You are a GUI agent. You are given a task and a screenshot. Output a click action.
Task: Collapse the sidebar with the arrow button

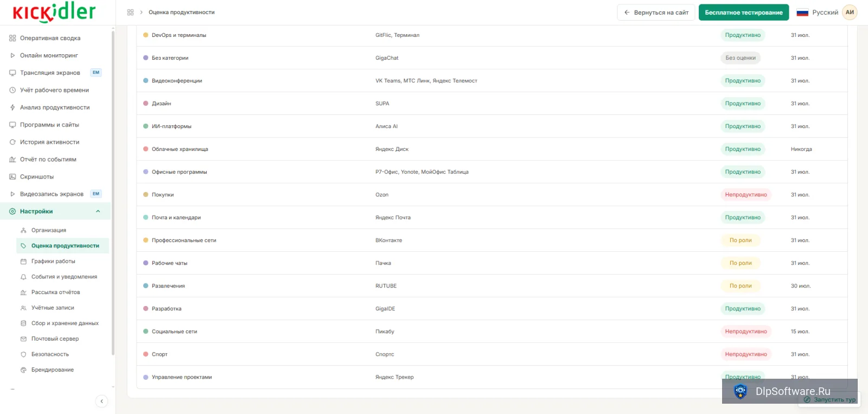[101, 402]
